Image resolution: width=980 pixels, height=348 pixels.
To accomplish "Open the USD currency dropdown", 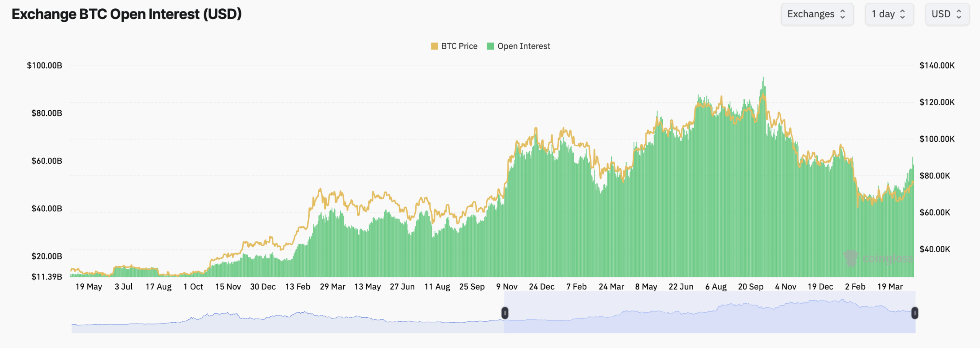I will point(947,14).
